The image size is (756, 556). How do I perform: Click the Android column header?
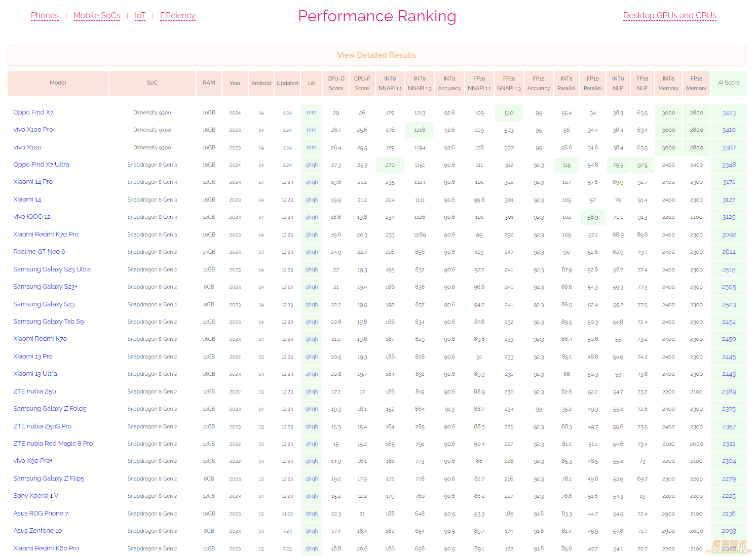click(x=261, y=83)
